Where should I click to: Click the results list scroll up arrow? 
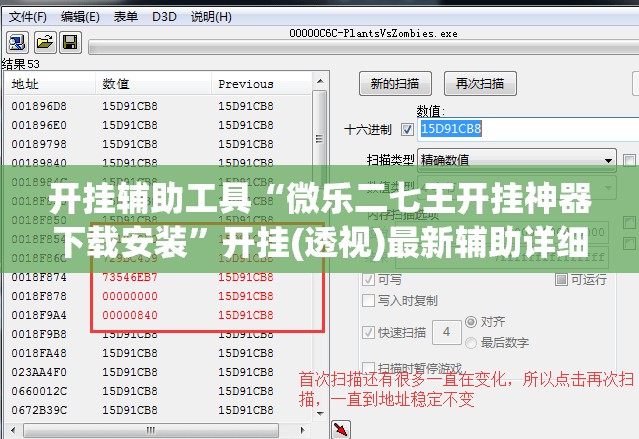[x=320, y=82]
